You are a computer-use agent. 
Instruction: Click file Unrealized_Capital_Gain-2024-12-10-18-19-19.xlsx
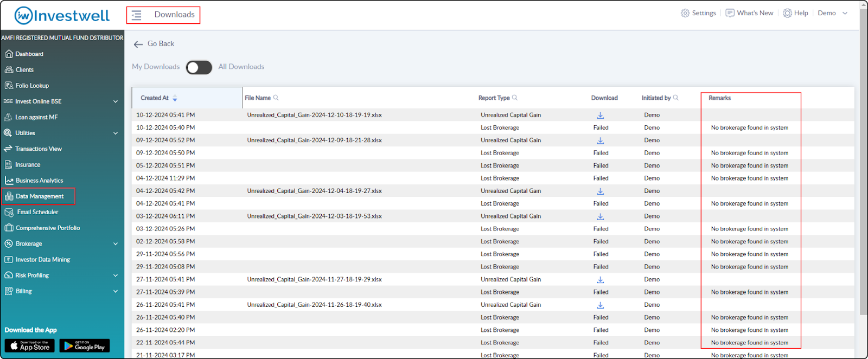[315, 115]
